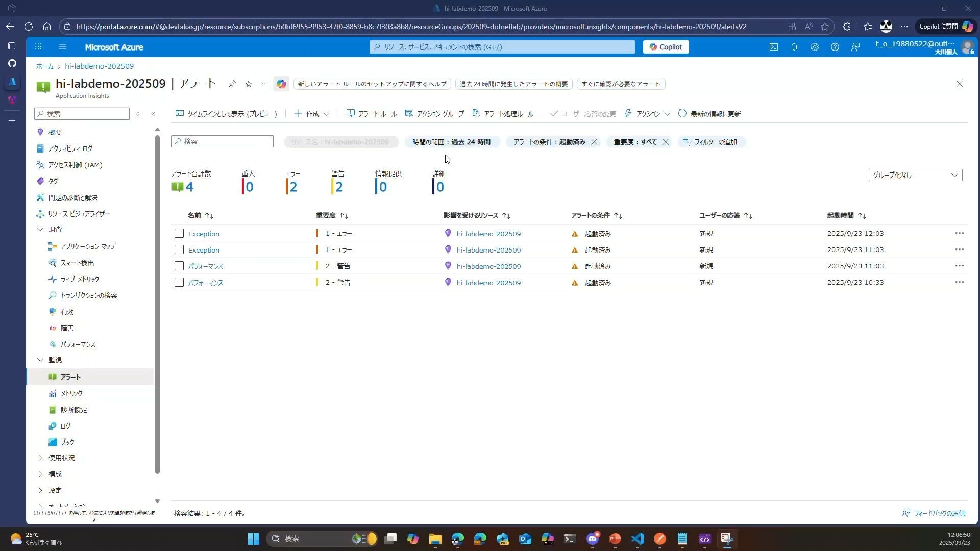Sort by 起動時間 column
The width and height of the screenshot is (980, 551).
click(846, 215)
